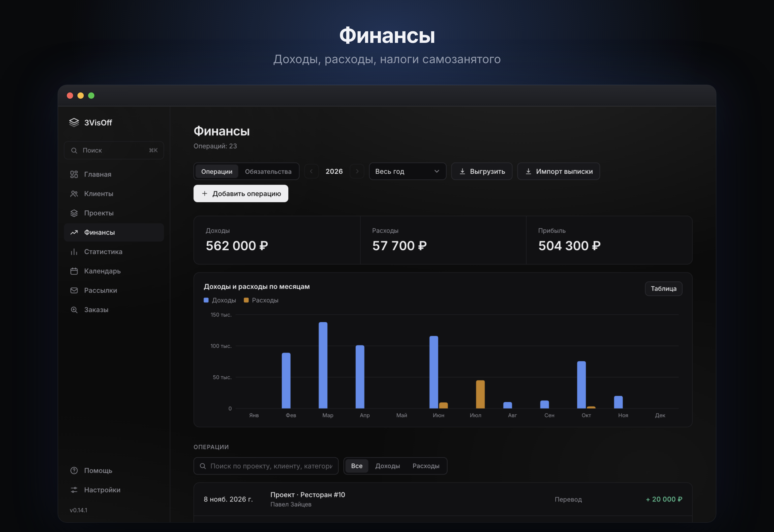Click the Заказы magnifier icon
This screenshot has height=532, width=774.
[74, 310]
